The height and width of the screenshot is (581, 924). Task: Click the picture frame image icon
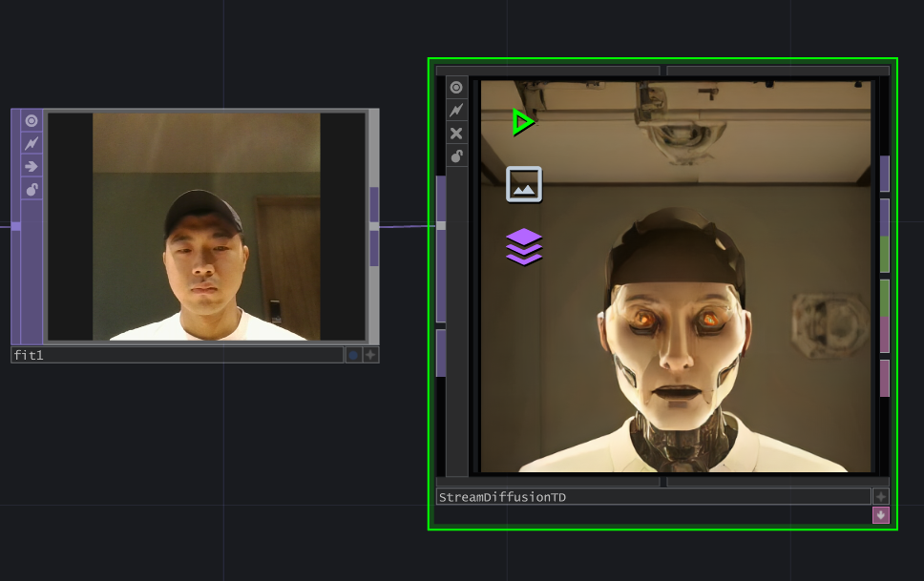[x=524, y=184]
